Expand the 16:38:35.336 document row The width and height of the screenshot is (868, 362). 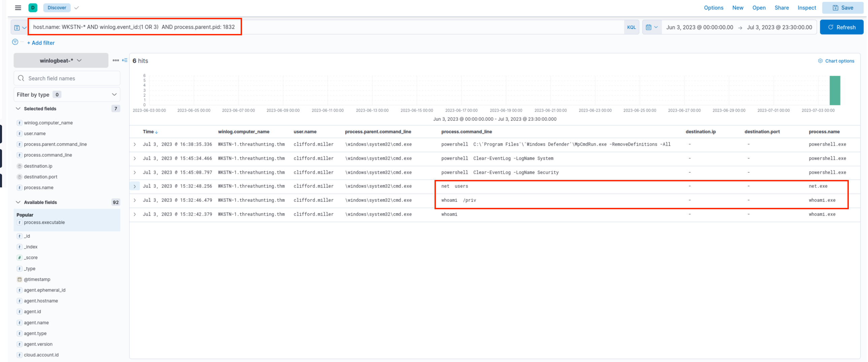pos(135,144)
